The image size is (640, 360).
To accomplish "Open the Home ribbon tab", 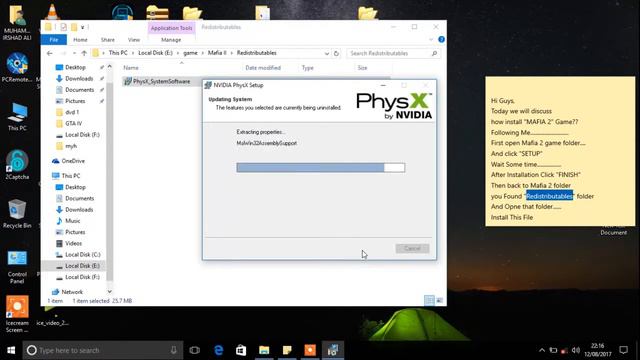I will (80, 40).
